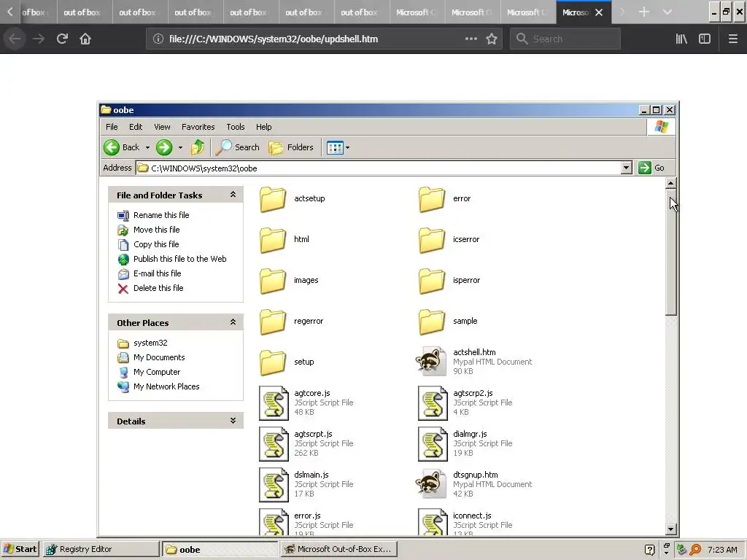The height and width of the screenshot is (560, 747).
Task: Open the Explorer File menu
Action: (x=112, y=127)
